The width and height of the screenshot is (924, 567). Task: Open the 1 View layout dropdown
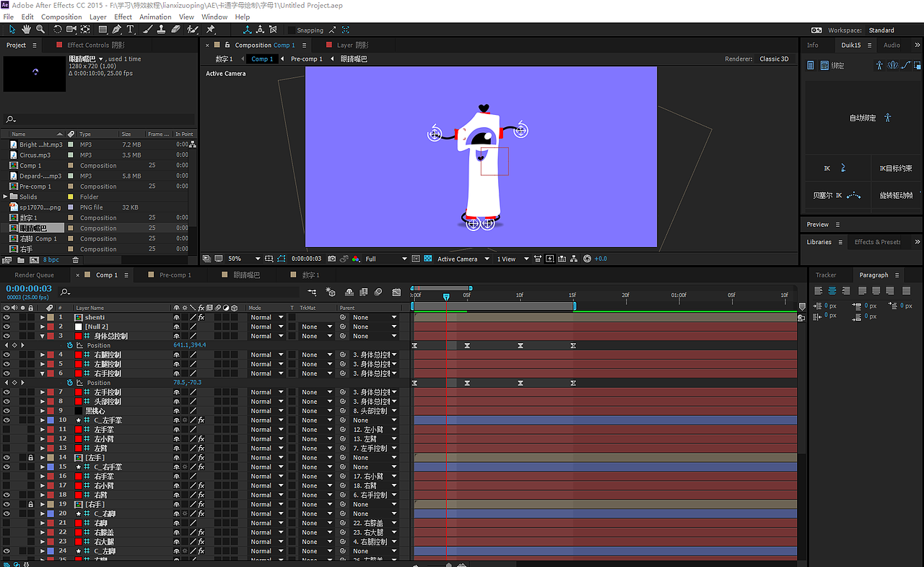(513, 259)
